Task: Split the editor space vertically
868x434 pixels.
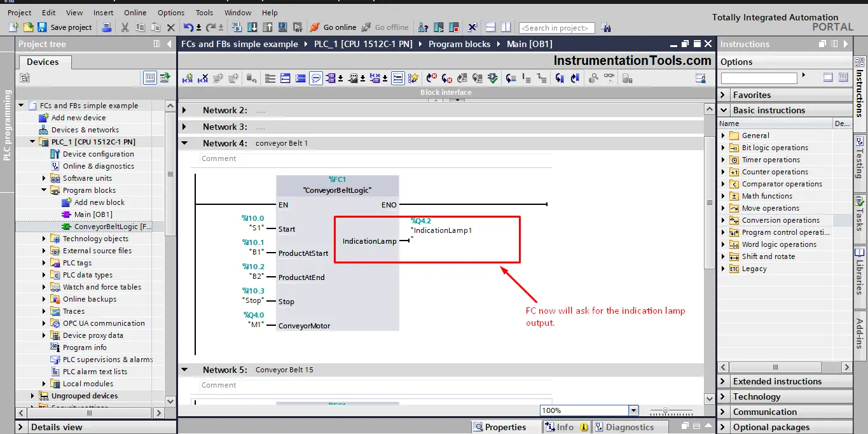Action: pos(506,27)
